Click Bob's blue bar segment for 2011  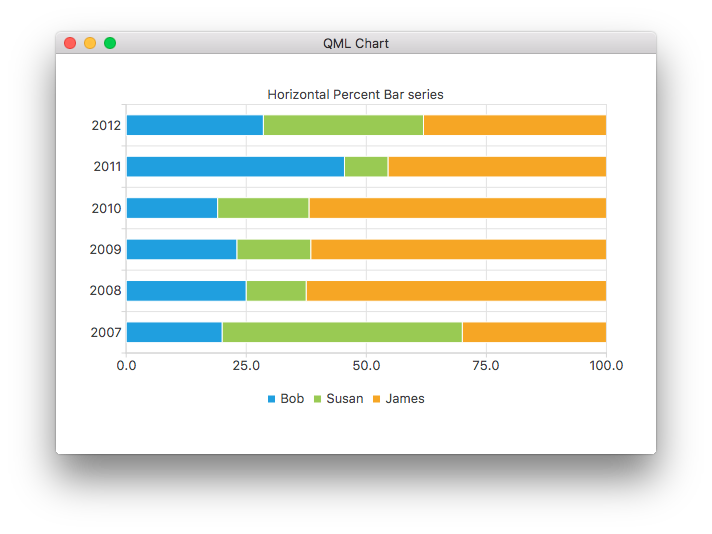click(235, 167)
